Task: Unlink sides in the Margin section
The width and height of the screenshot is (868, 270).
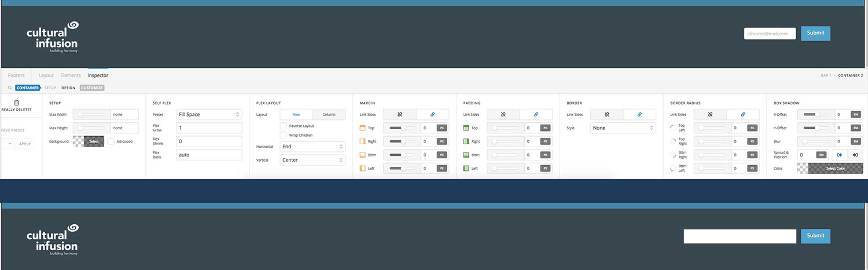Action: point(399,115)
